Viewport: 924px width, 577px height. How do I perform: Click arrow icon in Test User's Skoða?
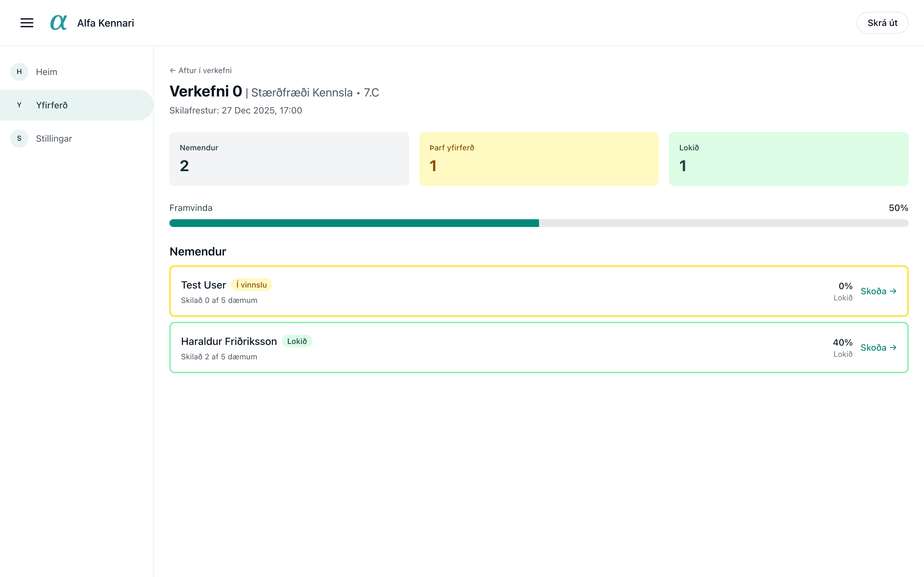tap(893, 291)
